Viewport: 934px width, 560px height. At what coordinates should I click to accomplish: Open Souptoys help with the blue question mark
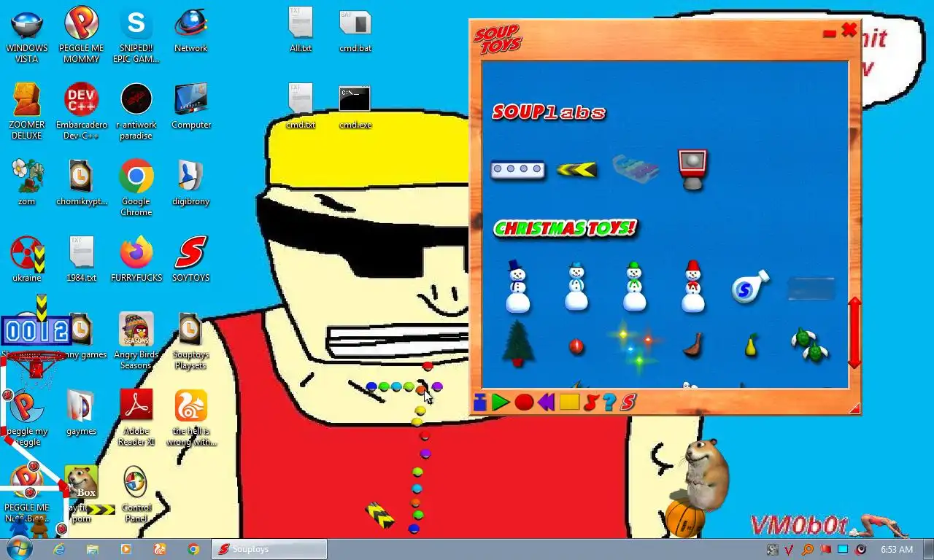(x=609, y=402)
